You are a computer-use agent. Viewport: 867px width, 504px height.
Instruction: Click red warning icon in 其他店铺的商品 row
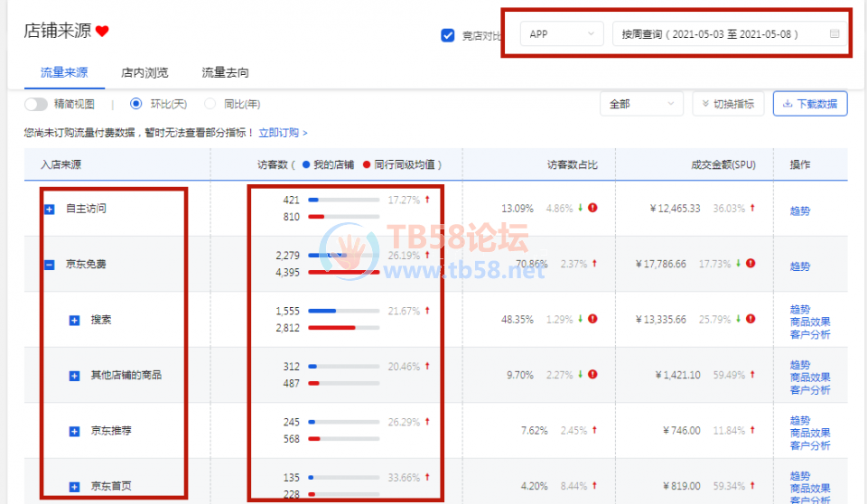pos(592,375)
